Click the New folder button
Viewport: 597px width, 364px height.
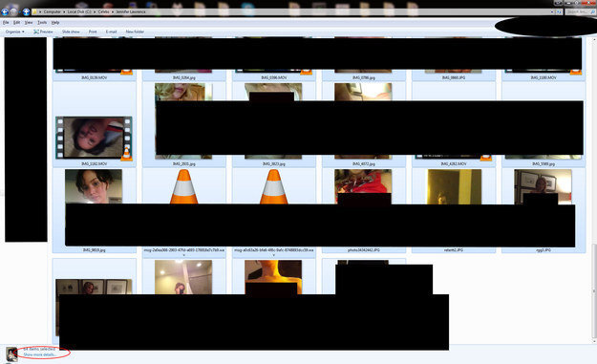tap(135, 32)
